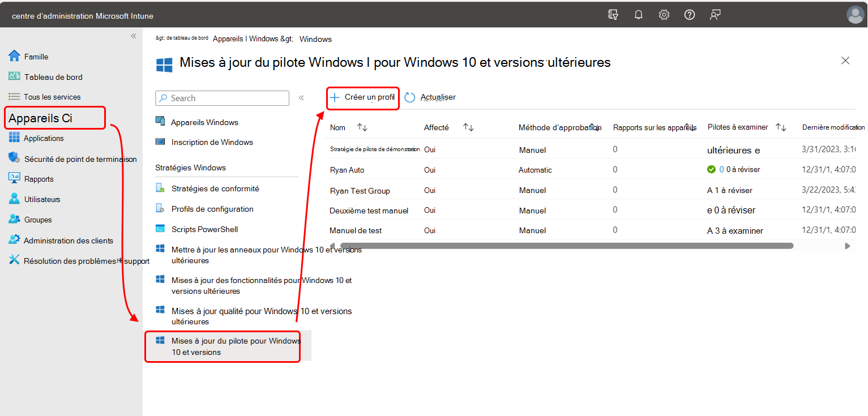The height and width of the screenshot is (416, 868).
Task: Click the Famille home icon
Action: point(14,56)
